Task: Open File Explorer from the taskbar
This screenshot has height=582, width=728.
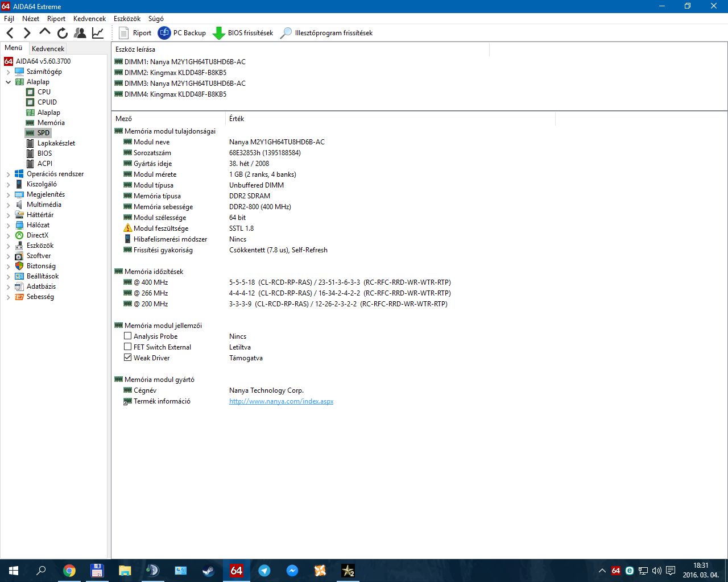Action: tap(125, 571)
